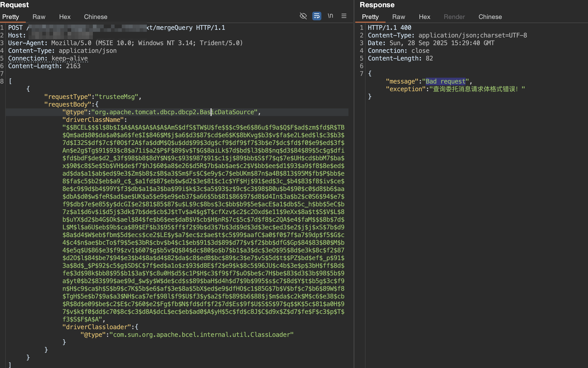
Task: Select the Request Pretty tab
Action: (11, 17)
